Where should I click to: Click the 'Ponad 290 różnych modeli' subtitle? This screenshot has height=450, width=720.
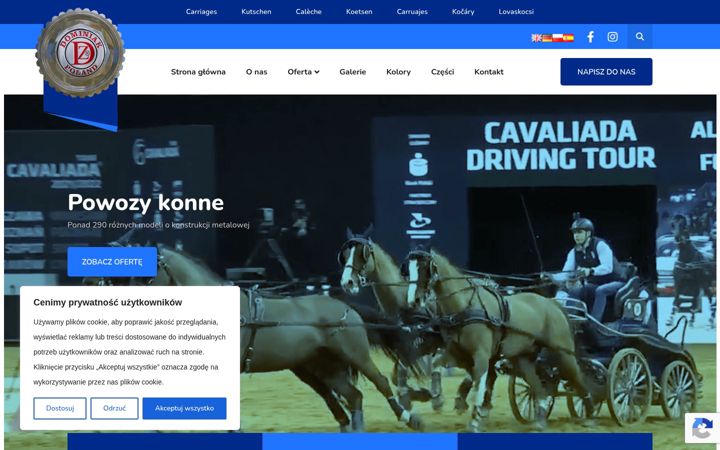click(158, 225)
